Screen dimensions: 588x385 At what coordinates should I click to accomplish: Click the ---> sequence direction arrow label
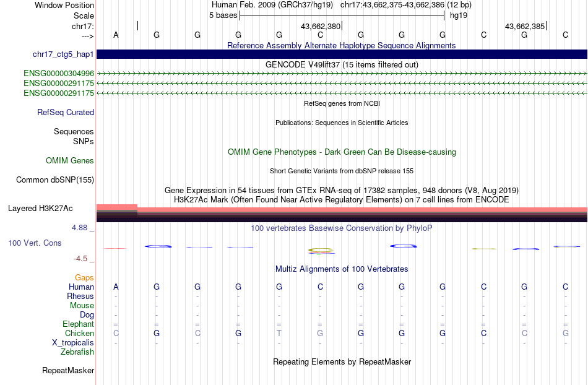(x=87, y=36)
